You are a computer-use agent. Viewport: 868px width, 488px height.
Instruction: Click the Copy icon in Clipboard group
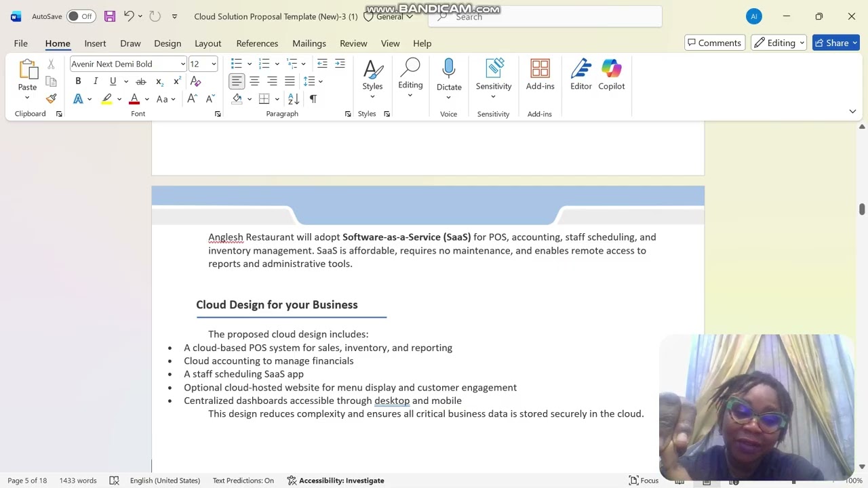51,81
